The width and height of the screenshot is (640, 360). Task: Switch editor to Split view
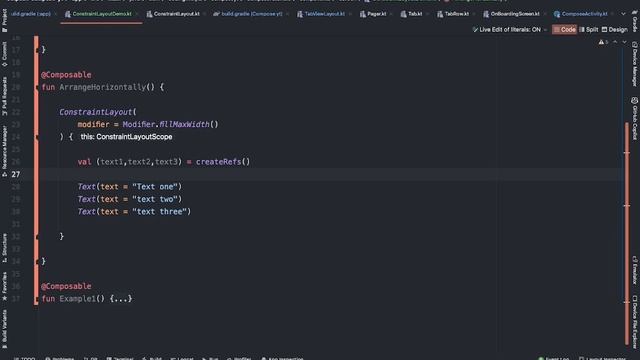coord(588,29)
